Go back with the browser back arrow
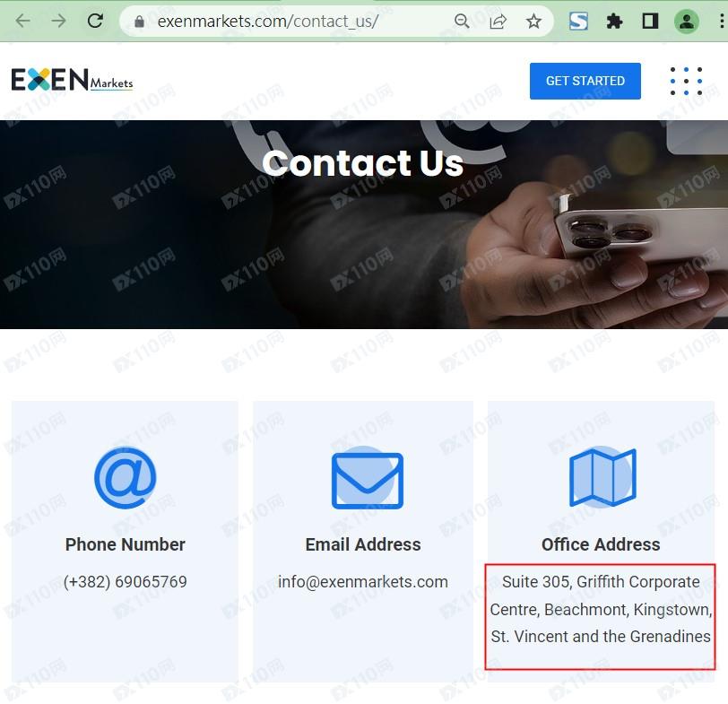 [x=22, y=21]
